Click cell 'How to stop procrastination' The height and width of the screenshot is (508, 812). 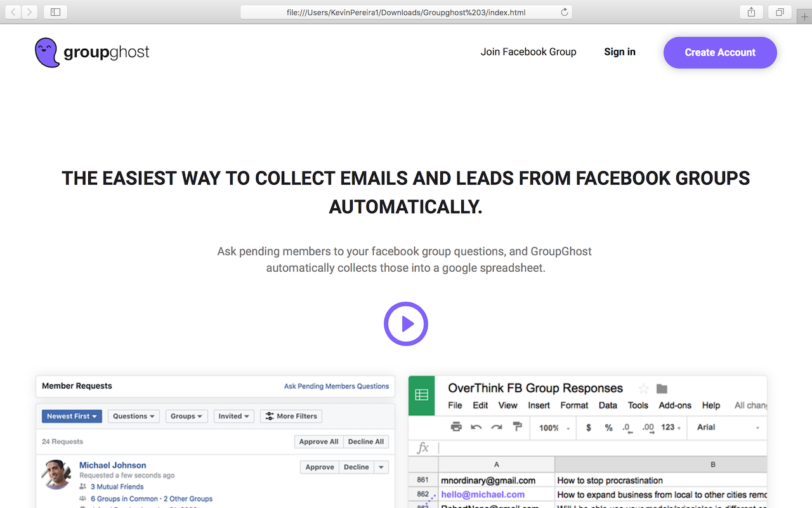click(x=661, y=481)
